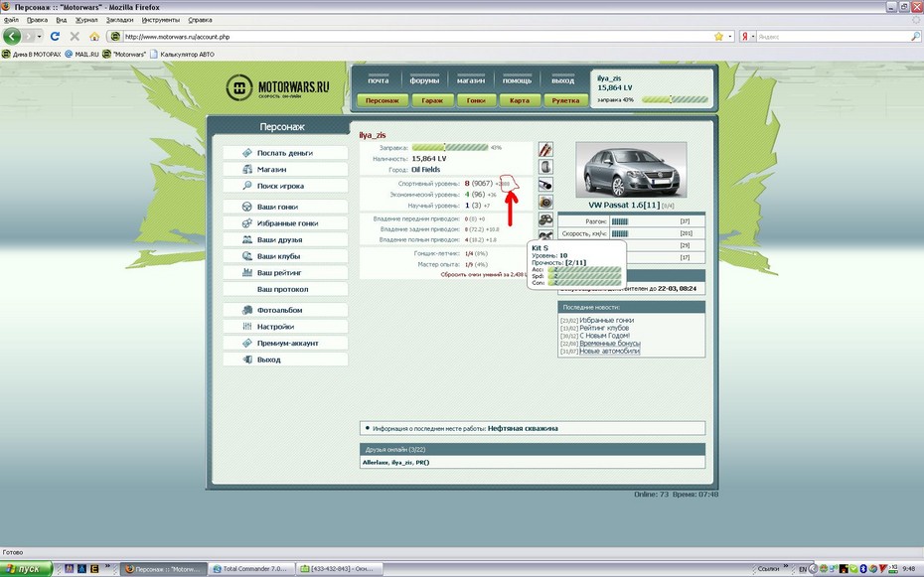Open the Рейтинг клубов news item
The image size is (924, 577).
[x=604, y=328]
